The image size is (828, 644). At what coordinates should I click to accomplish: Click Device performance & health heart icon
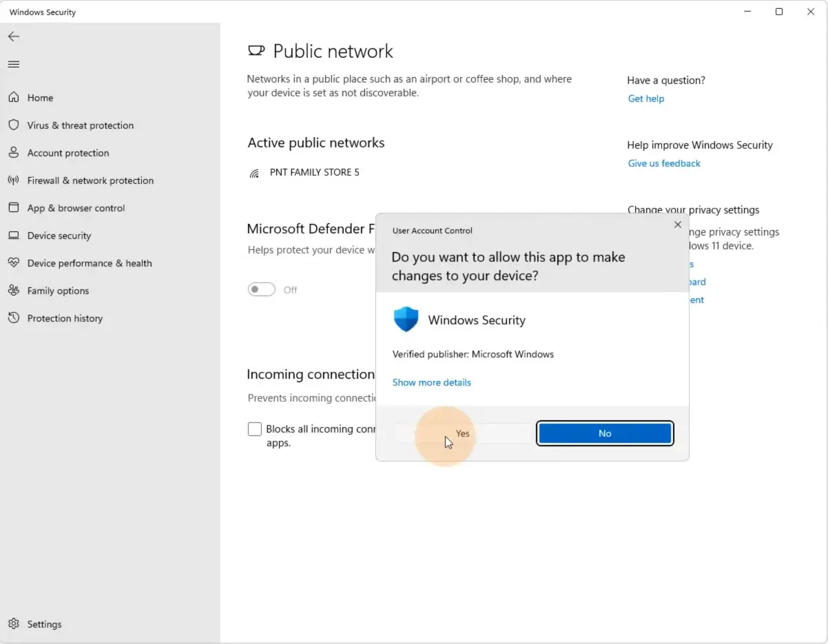(x=14, y=263)
